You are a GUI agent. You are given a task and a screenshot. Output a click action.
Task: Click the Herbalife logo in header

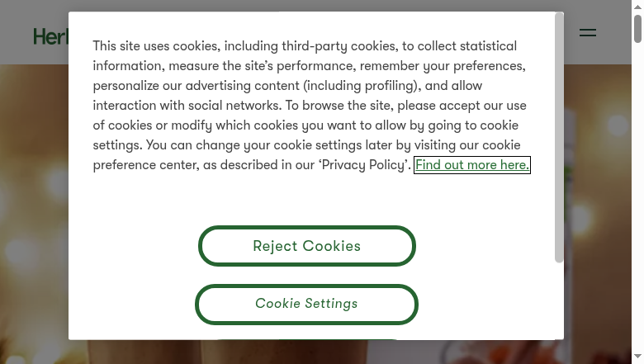click(x=50, y=36)
